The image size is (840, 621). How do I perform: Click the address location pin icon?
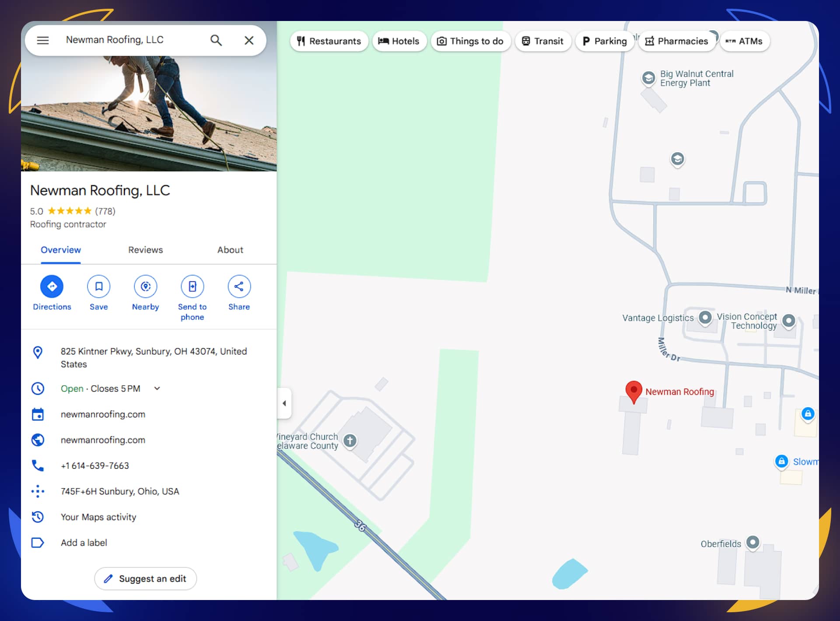point(38,352)
